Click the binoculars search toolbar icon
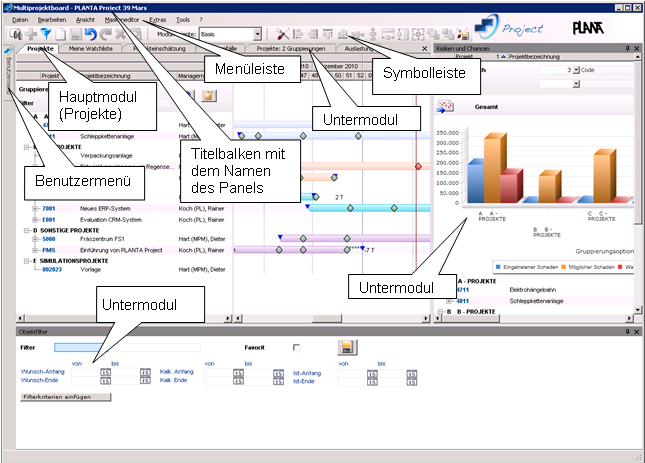645x463 pixels. tap(16, 35)
